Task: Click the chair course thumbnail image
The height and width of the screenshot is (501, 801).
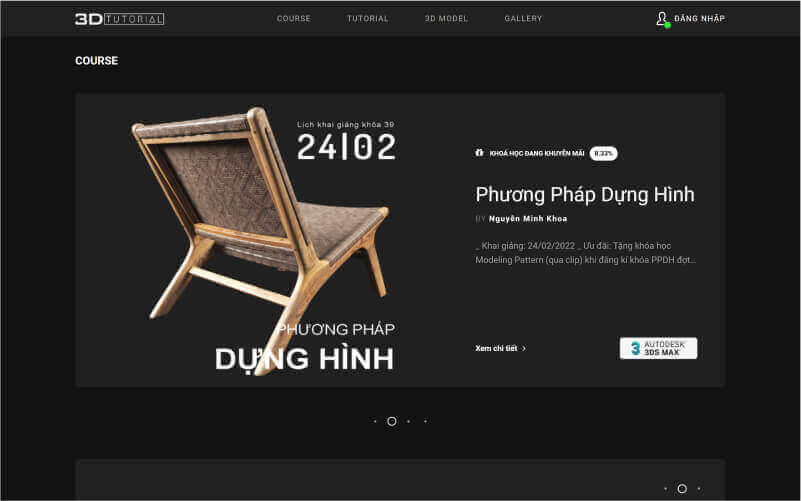Action: pos(263,240)
